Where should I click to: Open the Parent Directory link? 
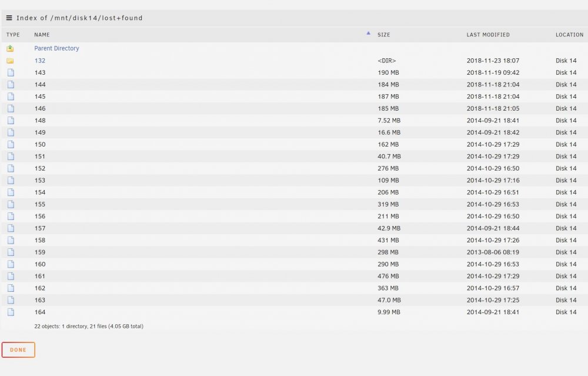point(56,48)
